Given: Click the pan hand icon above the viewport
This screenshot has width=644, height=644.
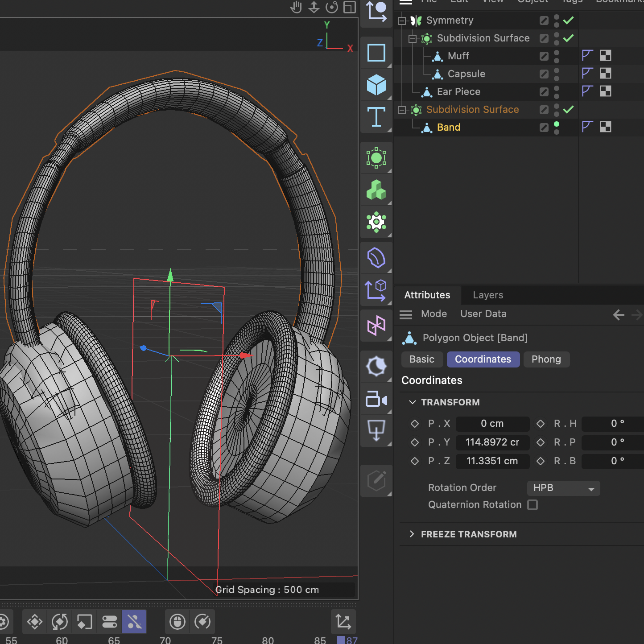Looking at the screenshot, I should tap(296, 7).
